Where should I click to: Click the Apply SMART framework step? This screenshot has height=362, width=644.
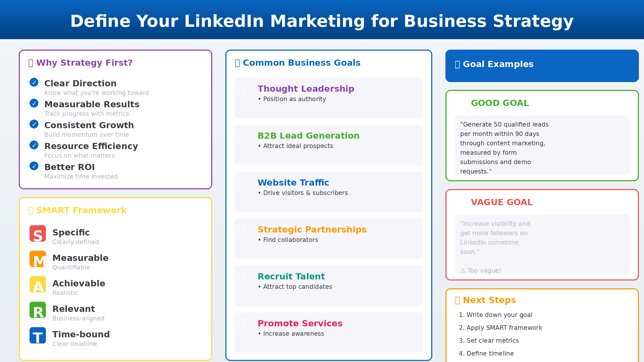coord(500,328)
